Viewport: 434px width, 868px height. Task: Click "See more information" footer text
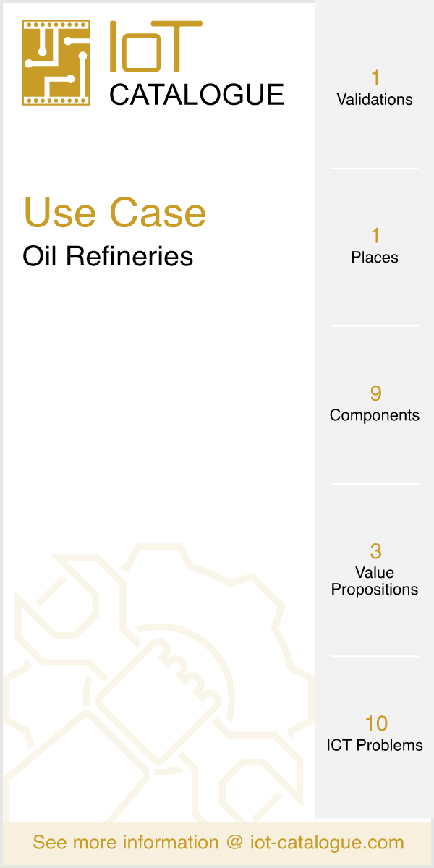click(x=125, y=843)
